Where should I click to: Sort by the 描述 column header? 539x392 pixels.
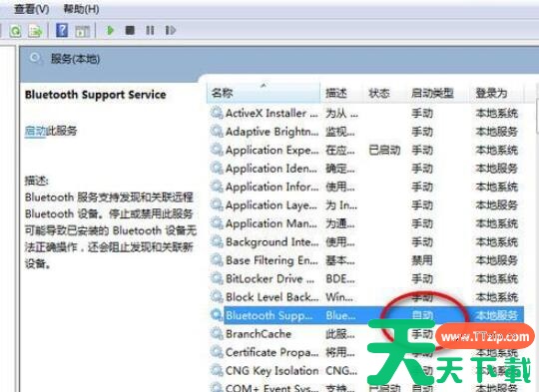341,93
